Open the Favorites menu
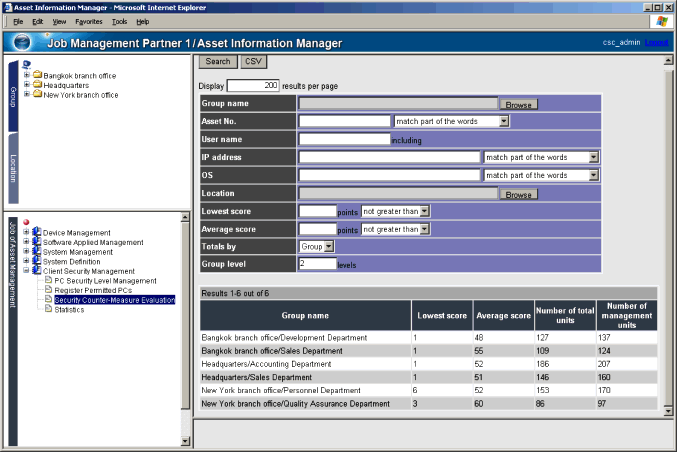 point(88,21)
